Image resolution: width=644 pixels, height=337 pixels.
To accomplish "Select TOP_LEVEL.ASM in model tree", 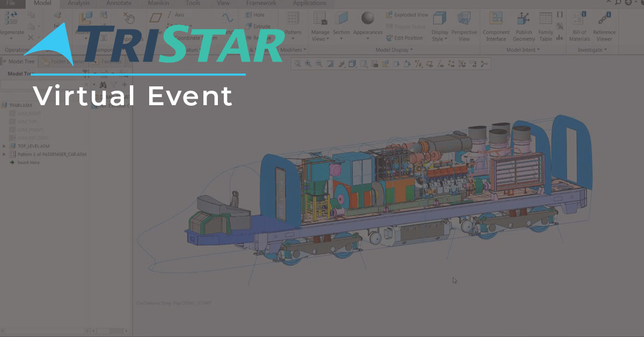I will tap(33, 146).
